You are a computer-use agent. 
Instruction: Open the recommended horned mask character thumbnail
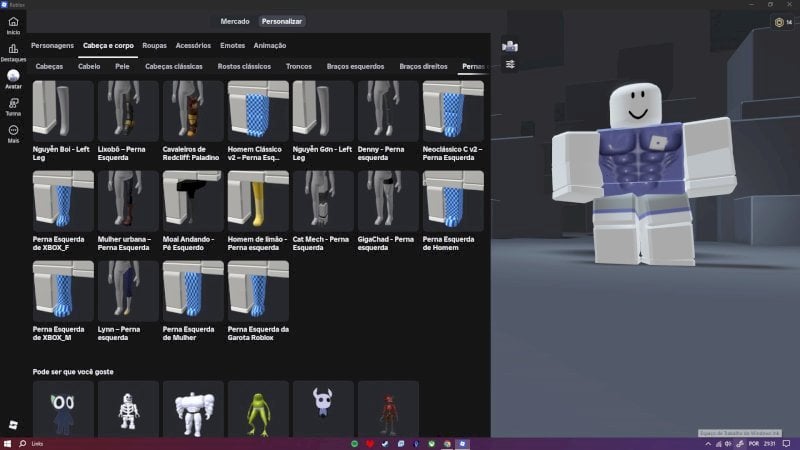(x=323, y=409)
